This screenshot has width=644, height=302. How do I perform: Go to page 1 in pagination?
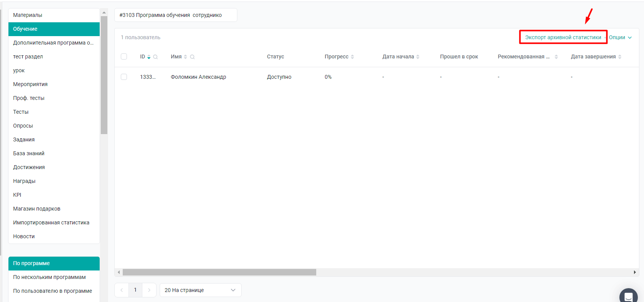(135, 290)
